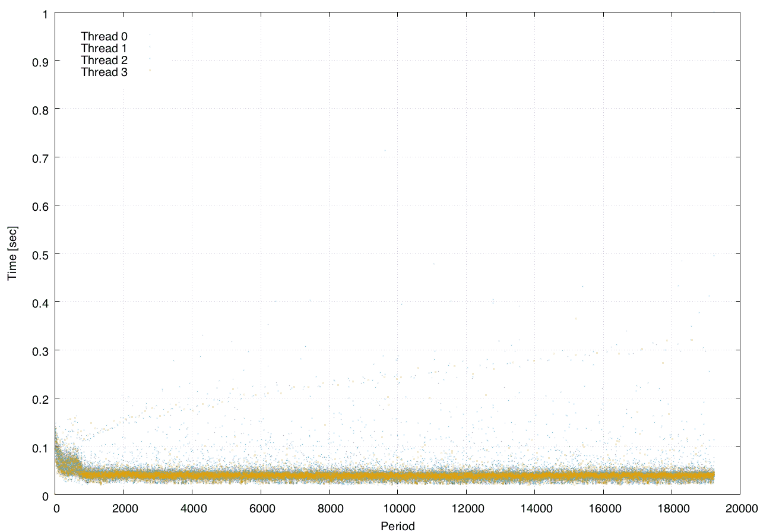Viewport: 760px width, 532px height.
Task: Toggle the Thread 1 legend entry
Action: point(104,49)
